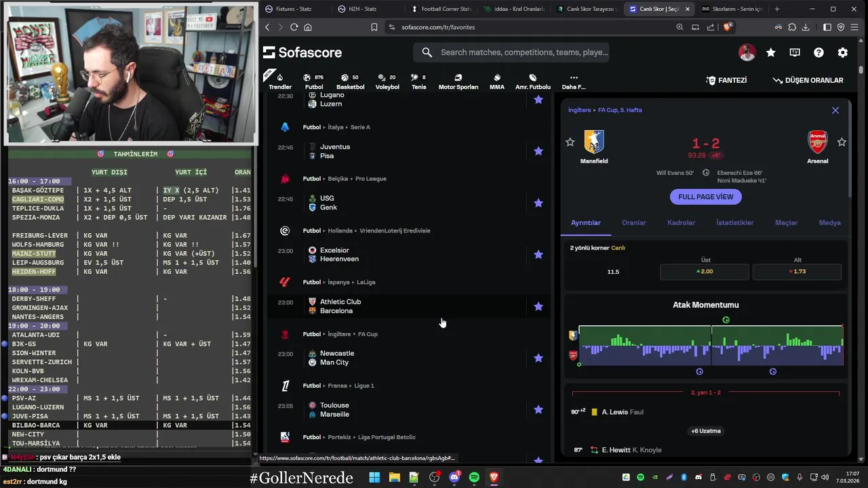868x488 pixels.
Task: Select the Voleybol sport category
Action: (x=387, y=81)
